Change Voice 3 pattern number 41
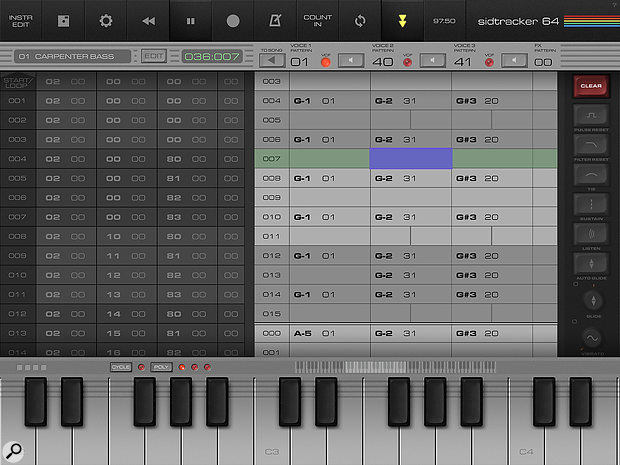Viewport: 620px width, 465px height. coord(463,62)
